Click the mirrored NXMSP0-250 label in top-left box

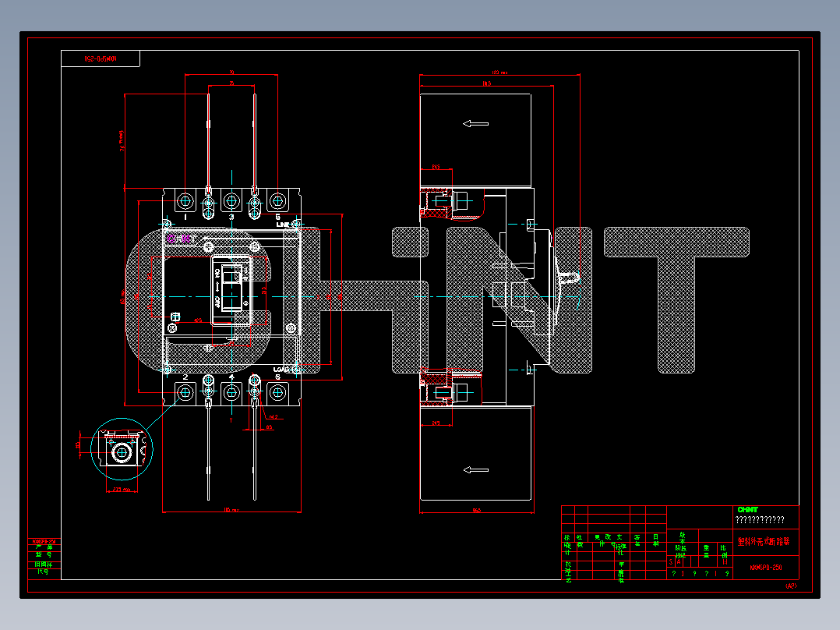[101, 58]
